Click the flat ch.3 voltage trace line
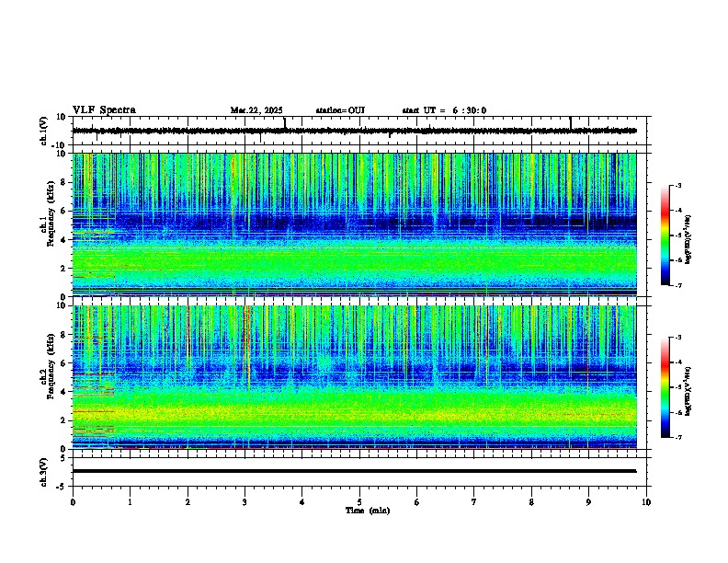Screen dimensions: 728x563 [354, 471]
